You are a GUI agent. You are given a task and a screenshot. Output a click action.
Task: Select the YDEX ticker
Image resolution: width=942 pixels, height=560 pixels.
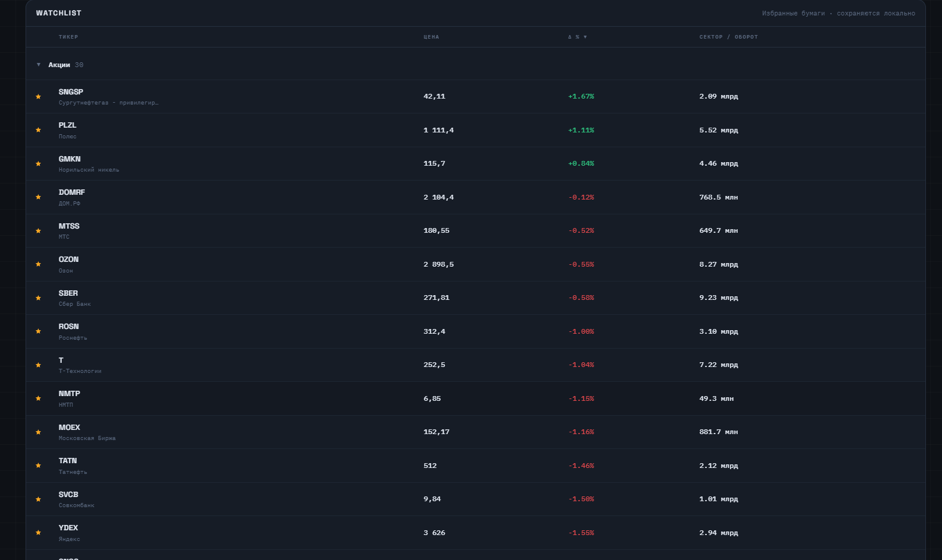tap(68, 528)
